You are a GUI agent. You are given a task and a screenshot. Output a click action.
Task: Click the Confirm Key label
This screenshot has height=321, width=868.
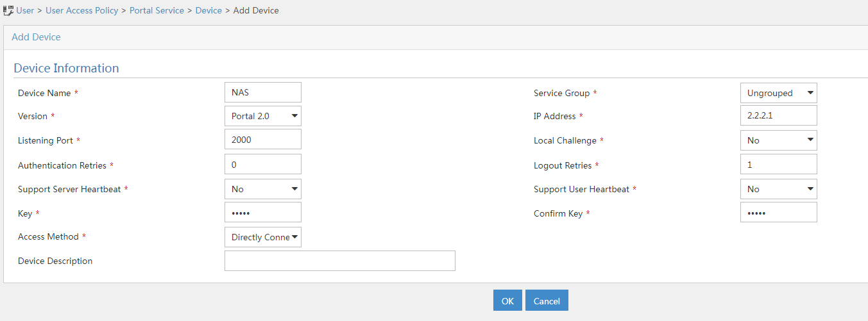tap(558, 213)
